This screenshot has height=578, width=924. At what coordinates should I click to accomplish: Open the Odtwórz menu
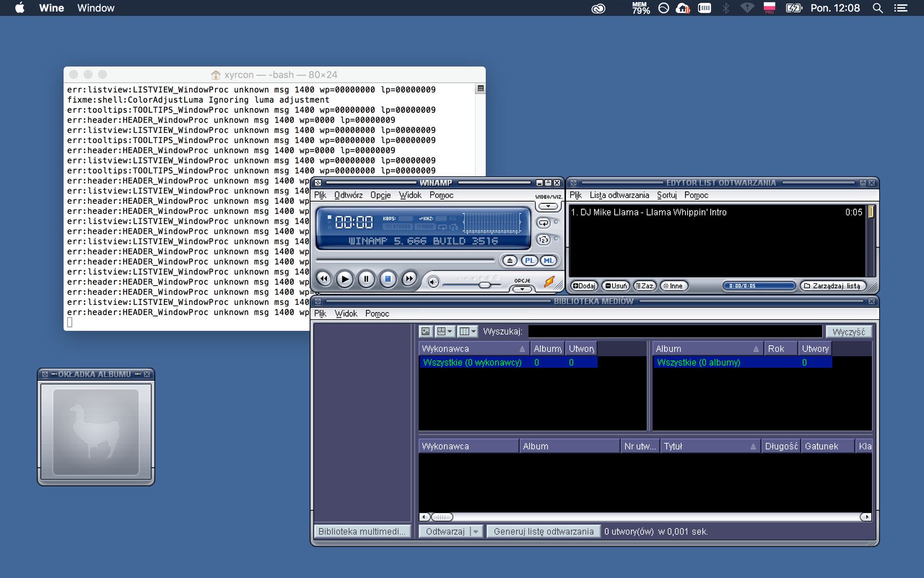[x=348, y=195]
